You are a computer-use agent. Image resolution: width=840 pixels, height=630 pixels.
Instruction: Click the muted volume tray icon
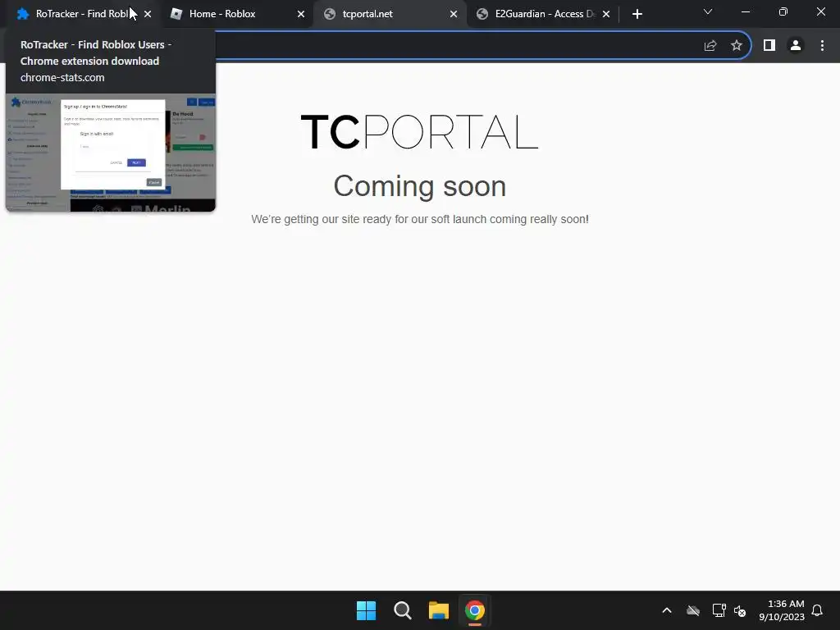(x=740, y=610)
